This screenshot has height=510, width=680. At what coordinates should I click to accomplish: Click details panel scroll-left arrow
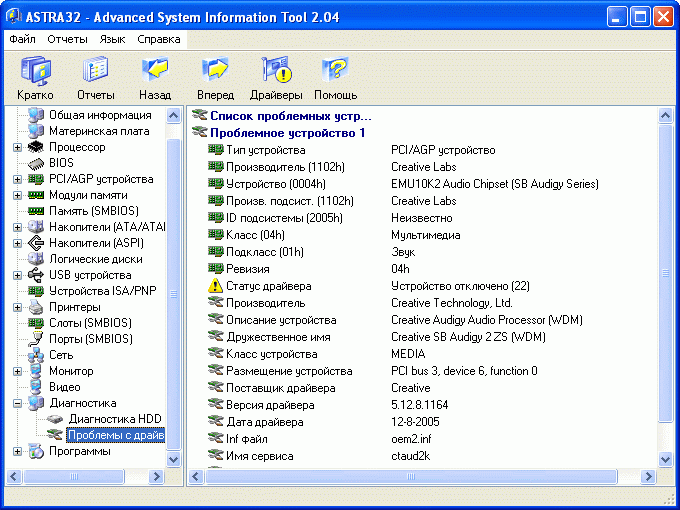click(x=196, y=477)
